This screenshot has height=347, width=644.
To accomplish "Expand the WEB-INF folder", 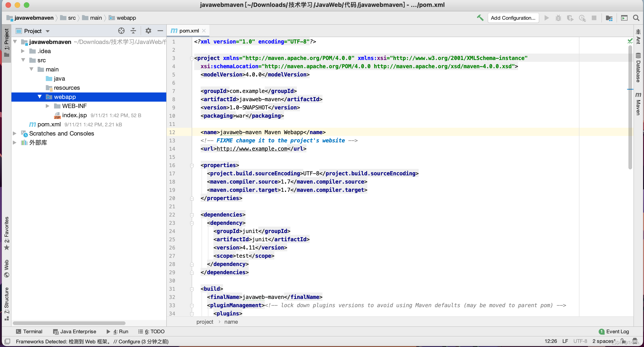I will click(x=47, y=106).
